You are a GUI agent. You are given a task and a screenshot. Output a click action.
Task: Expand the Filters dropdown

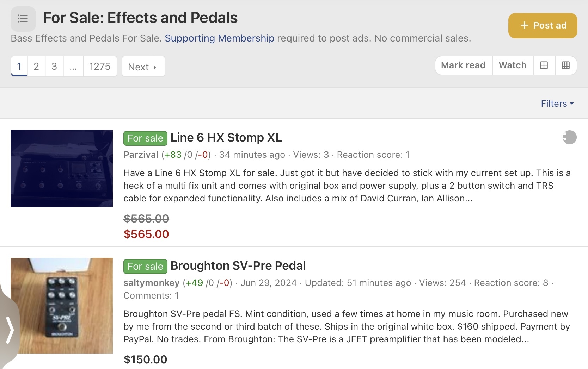(557, 104)
